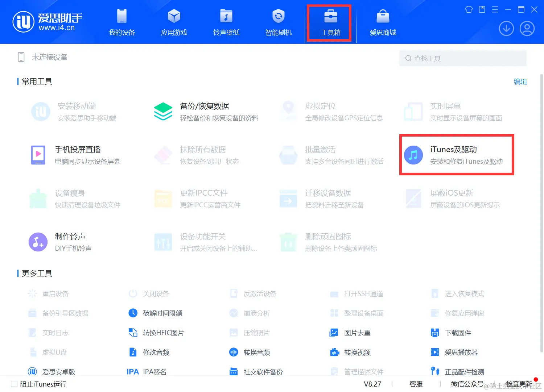Click 检查更新 button

coord(519,384)
